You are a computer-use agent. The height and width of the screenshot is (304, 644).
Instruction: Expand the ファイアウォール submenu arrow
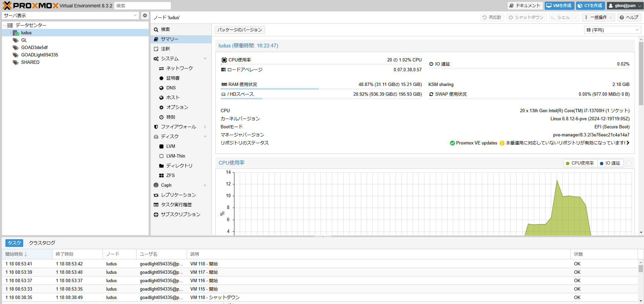(205, 127)
